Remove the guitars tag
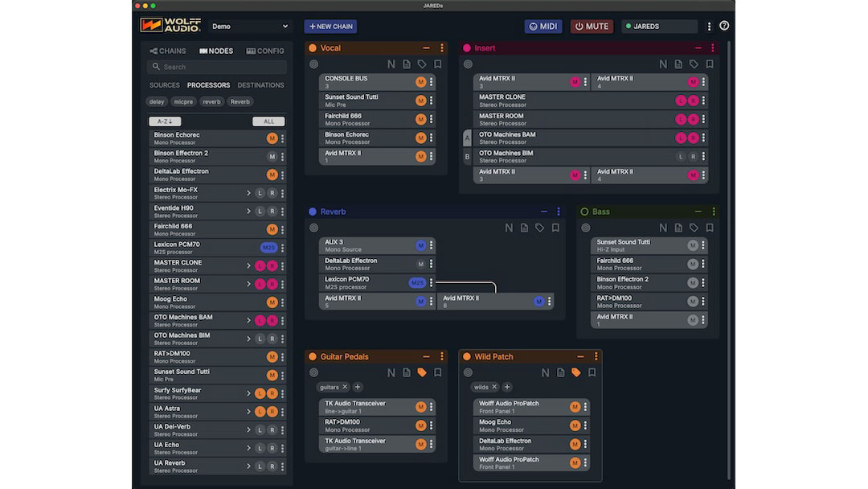 tap(345, 387)
